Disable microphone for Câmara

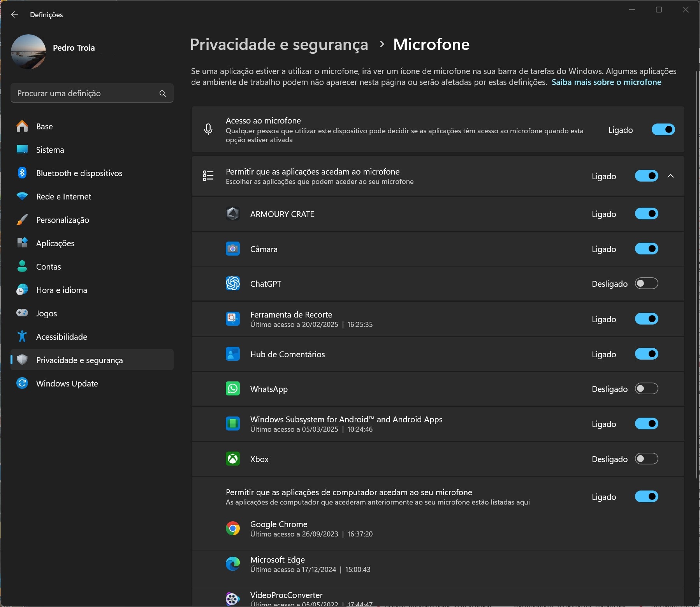click(647, 249)
